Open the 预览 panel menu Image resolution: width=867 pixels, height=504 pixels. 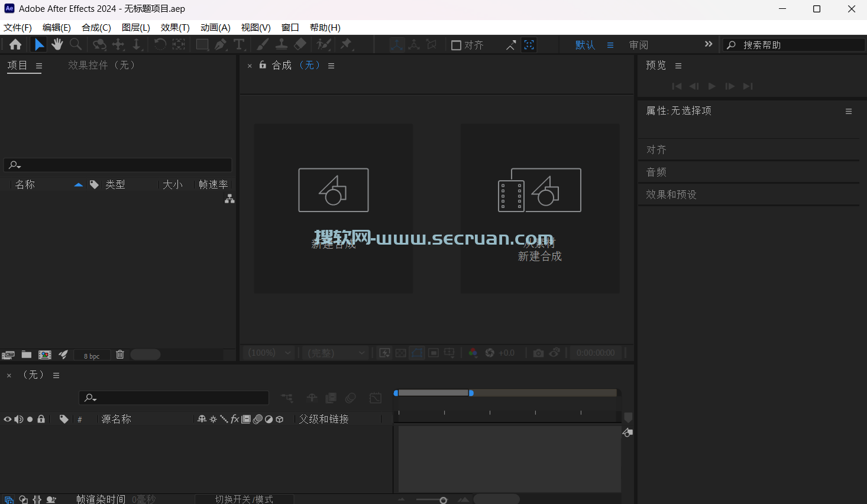click(x=678, y=66)
